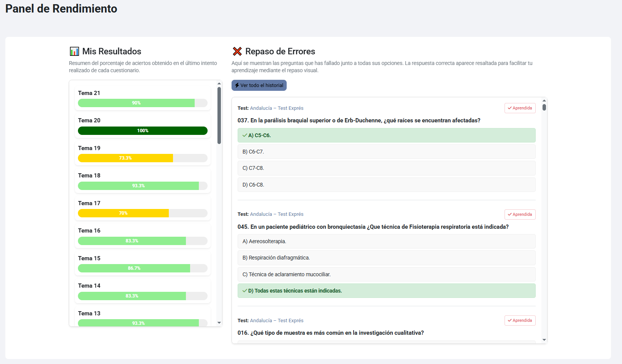The image size is (622, 364).
Task: Open the full history with Ver todo el historial
Action: 259,85
